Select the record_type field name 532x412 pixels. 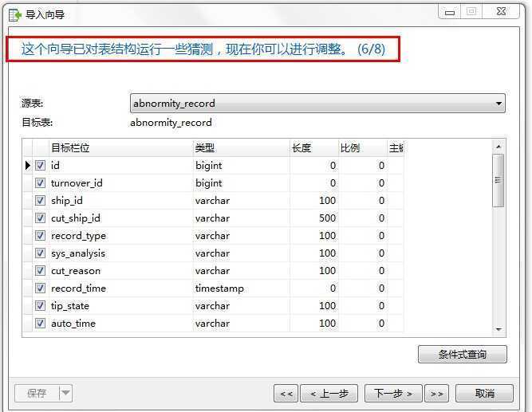tap(78, 236)
